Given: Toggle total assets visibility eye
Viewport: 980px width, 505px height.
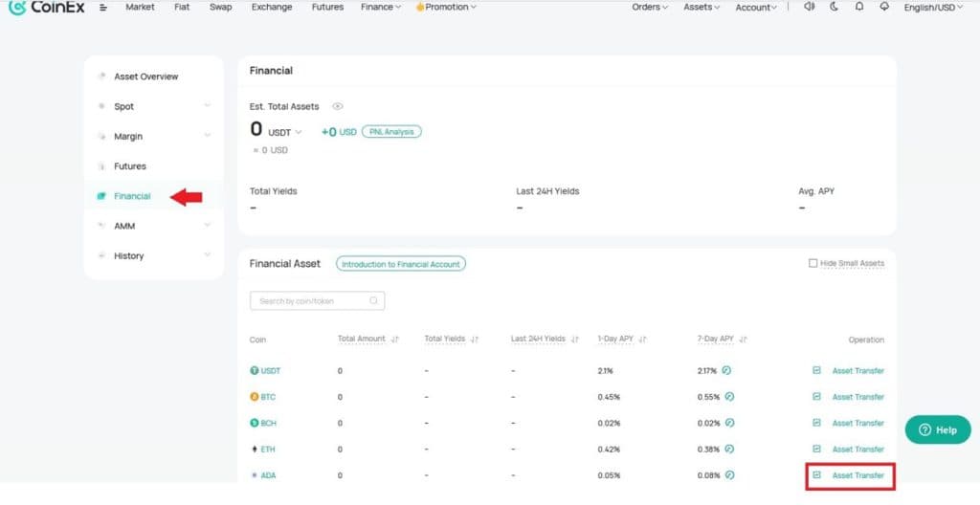Looking at the screenshot, I should click(338, 106).
